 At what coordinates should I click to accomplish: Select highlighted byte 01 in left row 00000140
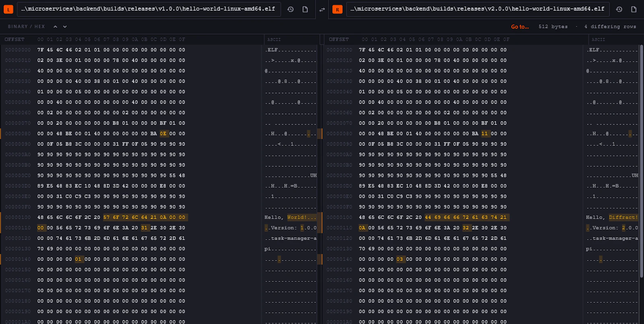(x=78, y=259)
